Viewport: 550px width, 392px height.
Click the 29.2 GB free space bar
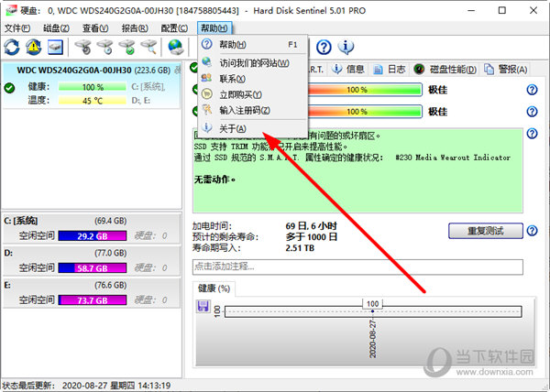pos(93,235)
